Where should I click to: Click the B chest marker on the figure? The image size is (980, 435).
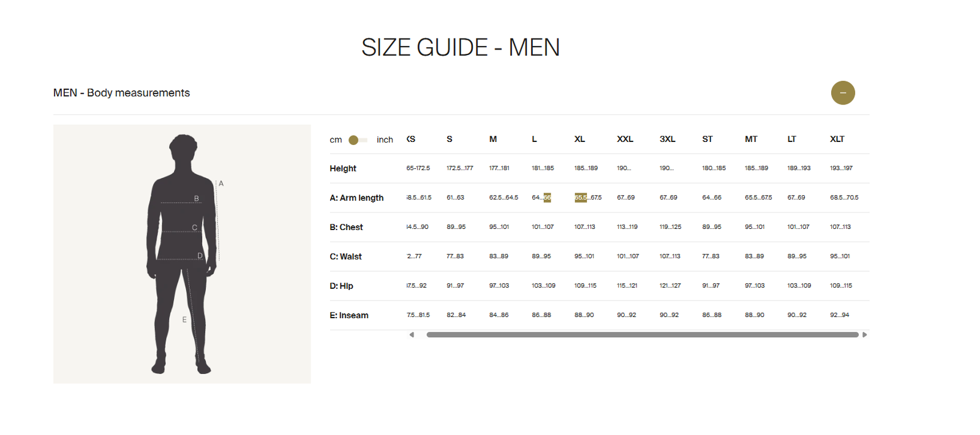pos(197,198)
